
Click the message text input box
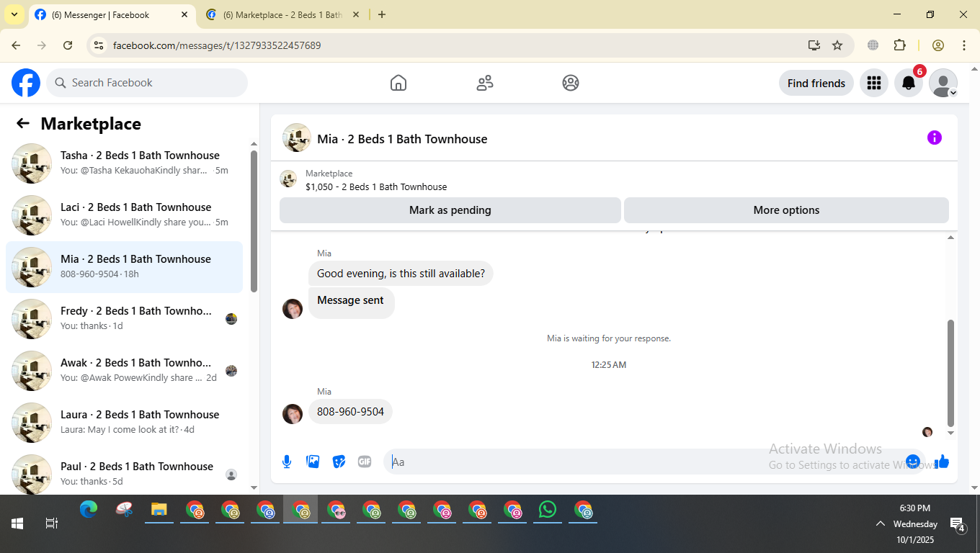[x=649, y=462]
